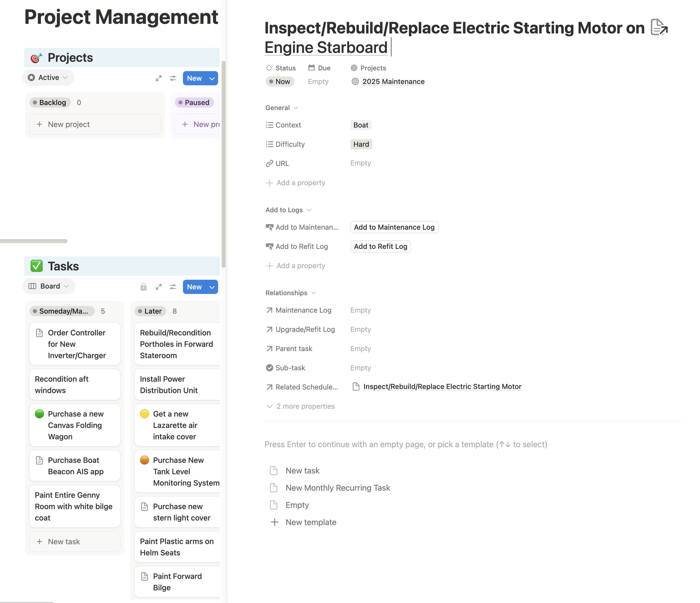
Task: Click the lock icon in the Tasks toolbar
Action: [x=144, y=287]
